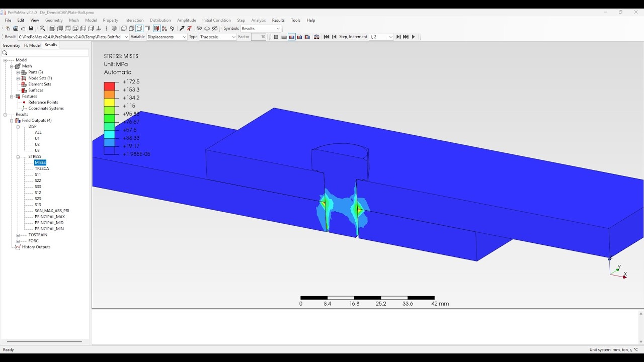Screen dimensions: 644x362
Task: Click the Zoom to fit magnifier icon
Action: [42, 29]
